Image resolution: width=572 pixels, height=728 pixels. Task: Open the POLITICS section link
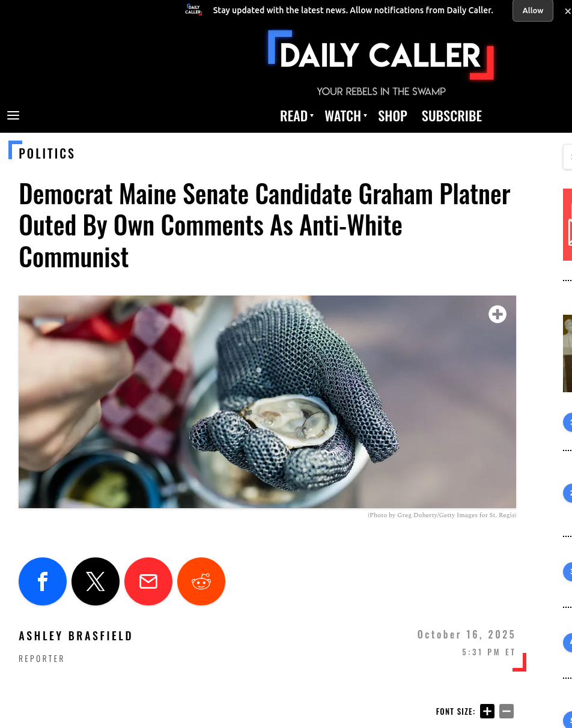tap(47, 154)
